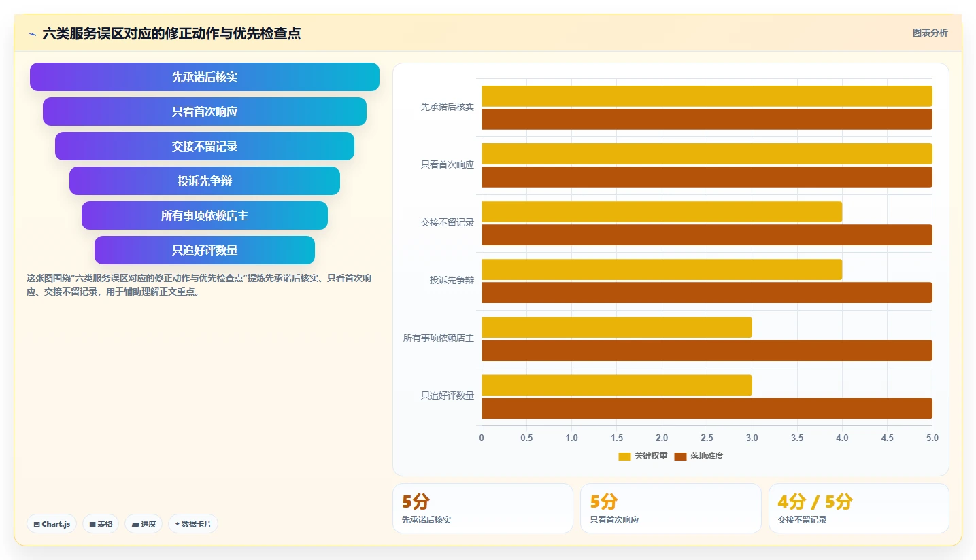The height and width of the screenshot is (560, 976).
Task: Click the 交接不留记录 y-axis label in chart
Action: pyautogui.click(x=448, y=222)
